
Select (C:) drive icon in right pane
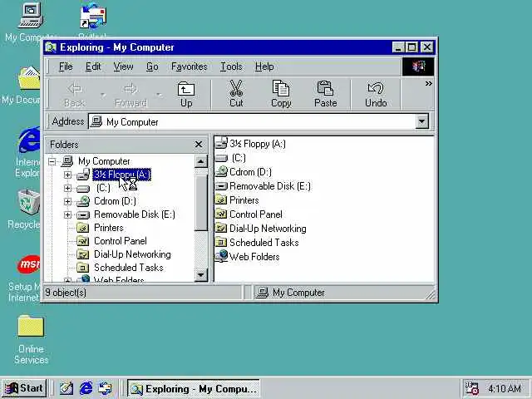(221, 158)
